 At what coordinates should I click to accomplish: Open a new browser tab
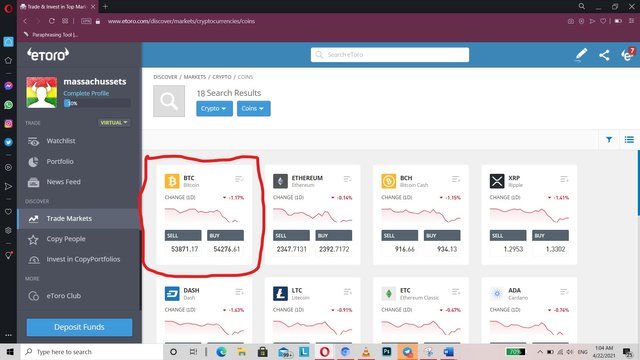pyautogui.click(x=105, y=7)
